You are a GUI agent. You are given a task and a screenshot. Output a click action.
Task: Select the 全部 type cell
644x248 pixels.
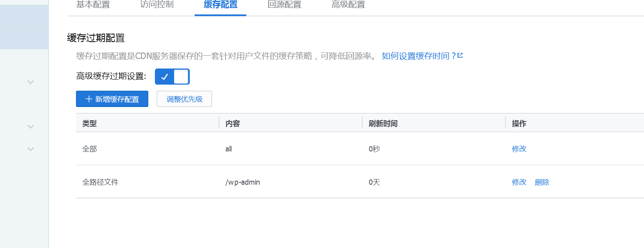[x=89, y=149]
